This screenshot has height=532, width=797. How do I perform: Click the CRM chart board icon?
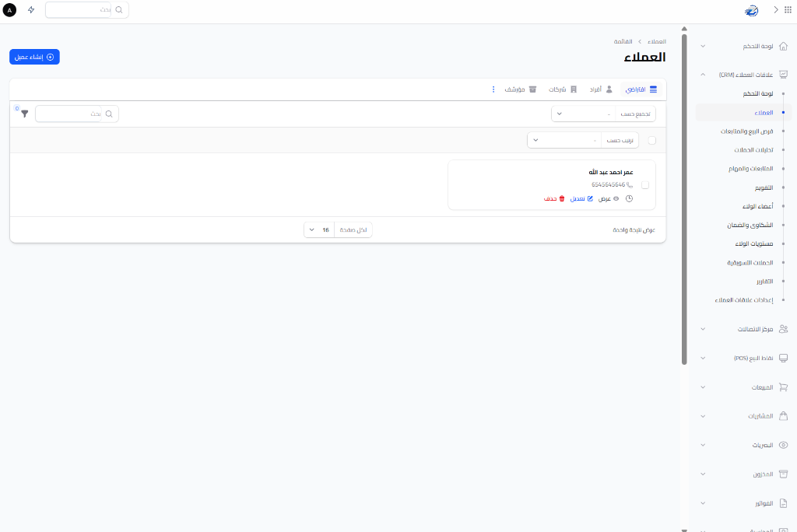tap(783, 75)
